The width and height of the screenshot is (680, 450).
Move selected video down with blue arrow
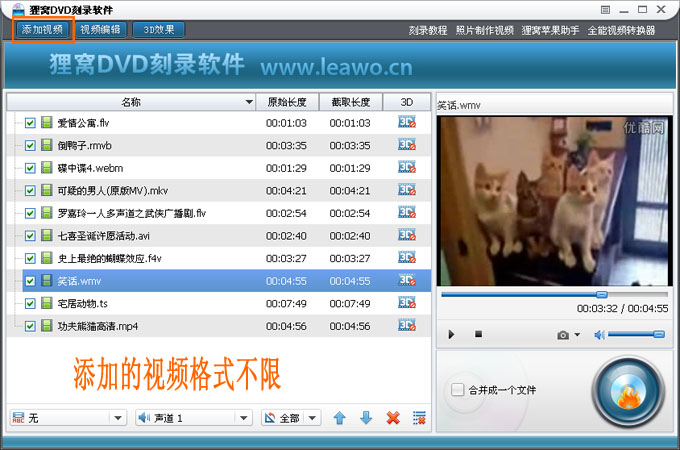[366, 418]
